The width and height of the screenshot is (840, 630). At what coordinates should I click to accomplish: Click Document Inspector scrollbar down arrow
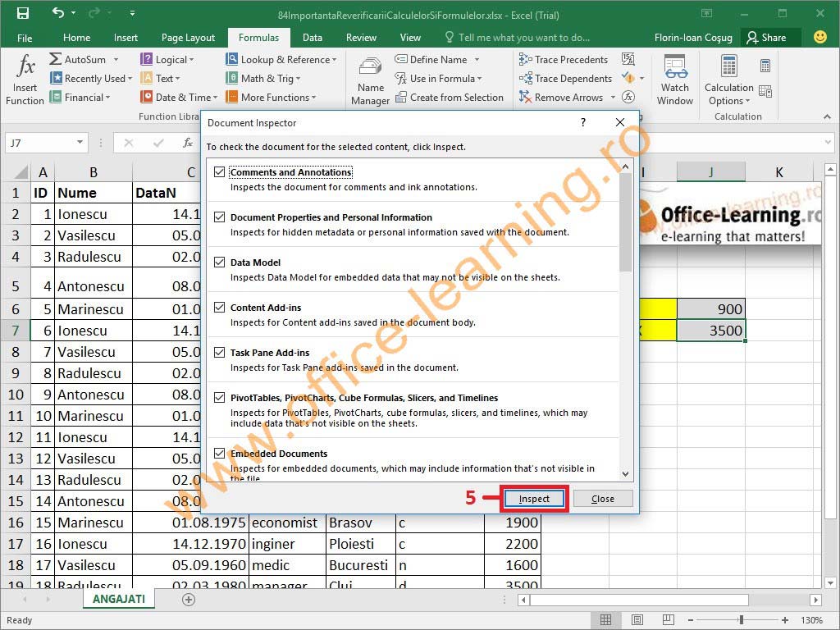[625, 473]
